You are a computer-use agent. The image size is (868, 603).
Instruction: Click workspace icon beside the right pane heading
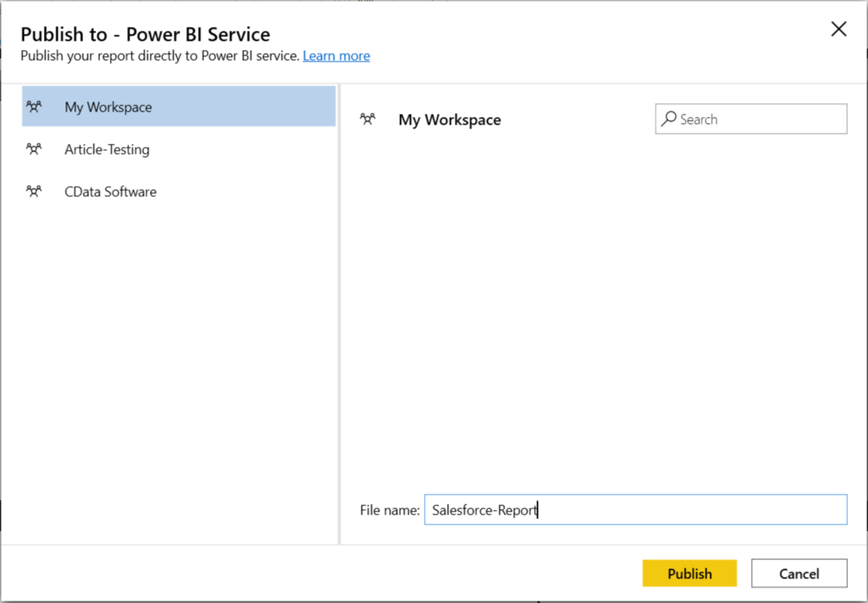[x=368, y=119]
